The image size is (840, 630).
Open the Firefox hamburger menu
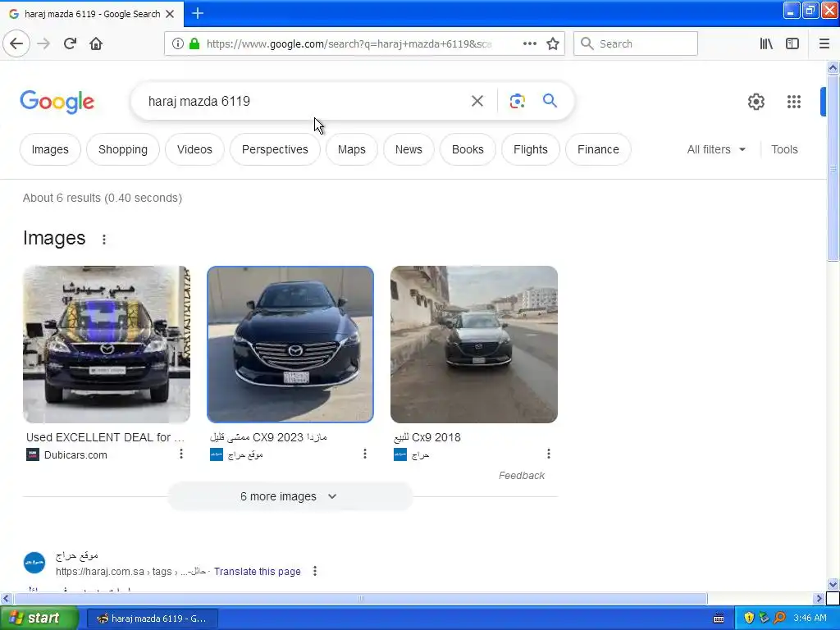point(824,44)
